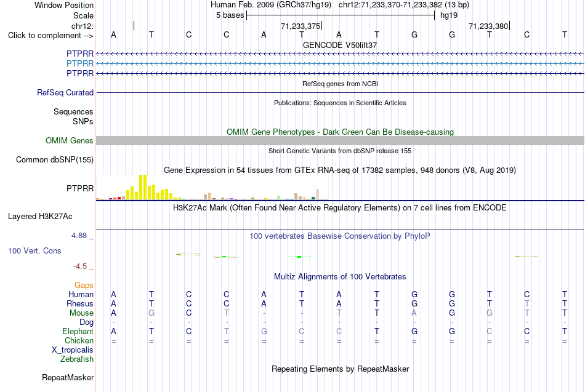Click the 'Gene Expression in 54 tissues' title
Viewport: 585px width, 392px height.
340,170
